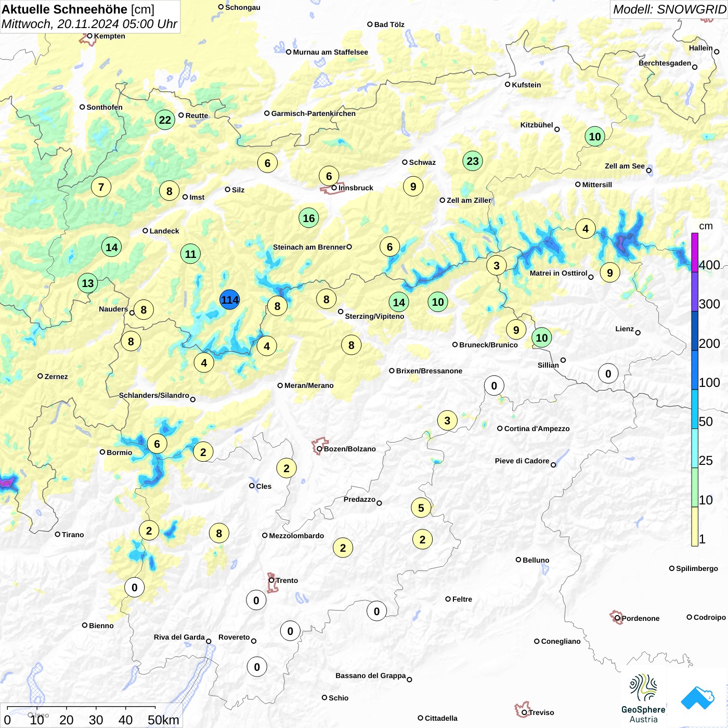
Task: Click the Brixen/Bressanone label
Action: (x=429, y=371)
